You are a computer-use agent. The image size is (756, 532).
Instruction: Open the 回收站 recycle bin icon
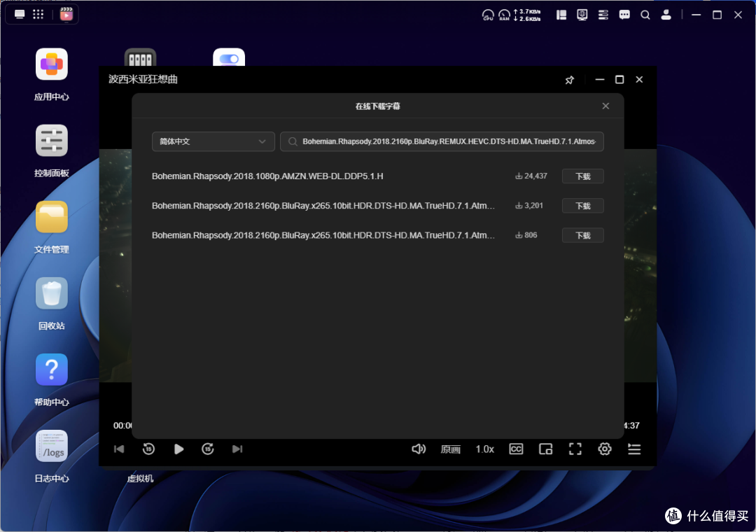pos(52,293)
